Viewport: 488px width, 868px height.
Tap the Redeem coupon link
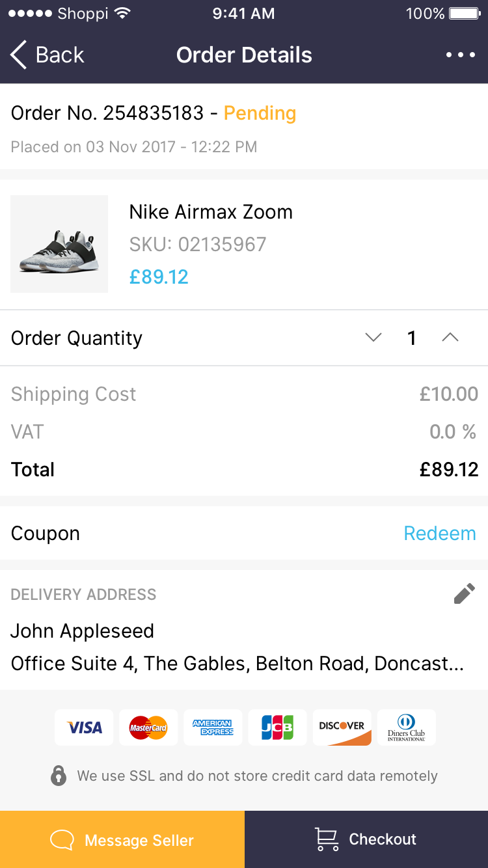pyautogui.click(x=440, y=534)
